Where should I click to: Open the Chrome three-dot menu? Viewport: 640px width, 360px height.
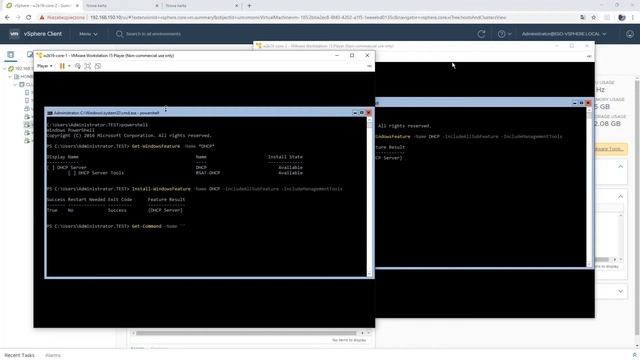pos(633,18)
